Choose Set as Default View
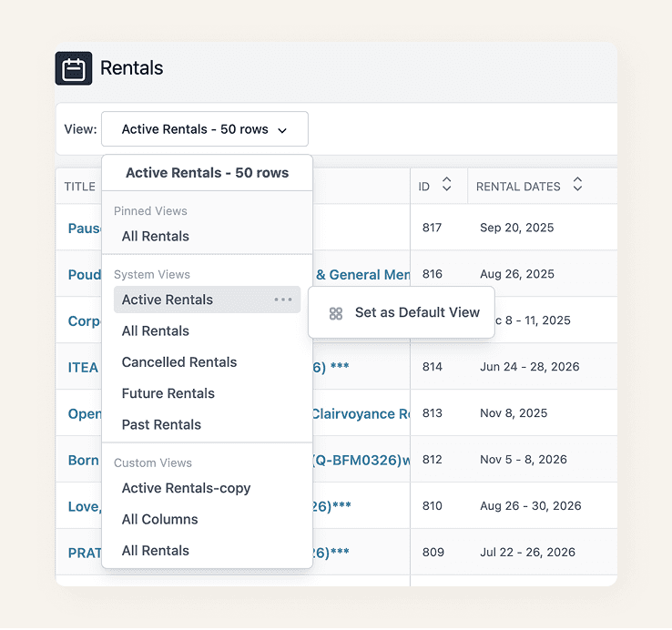 pyautogui.click(x=402, y=312)
